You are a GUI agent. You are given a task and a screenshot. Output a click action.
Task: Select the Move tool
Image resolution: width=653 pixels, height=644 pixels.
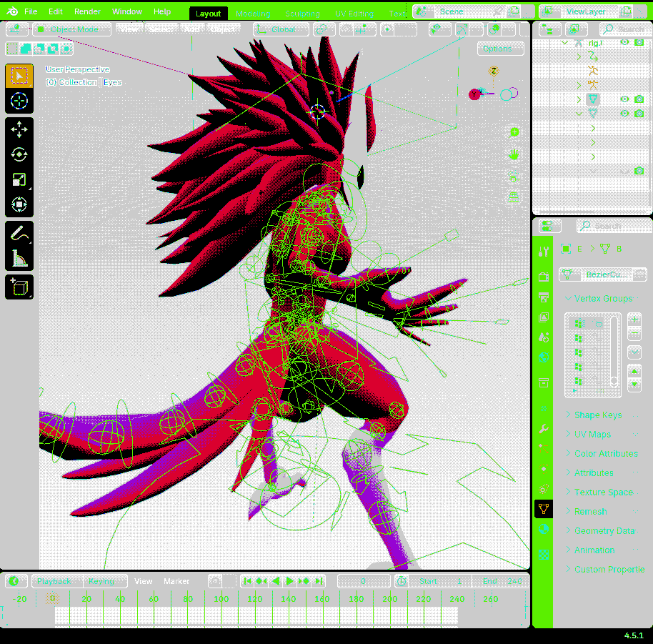click(x=19, y=129)
